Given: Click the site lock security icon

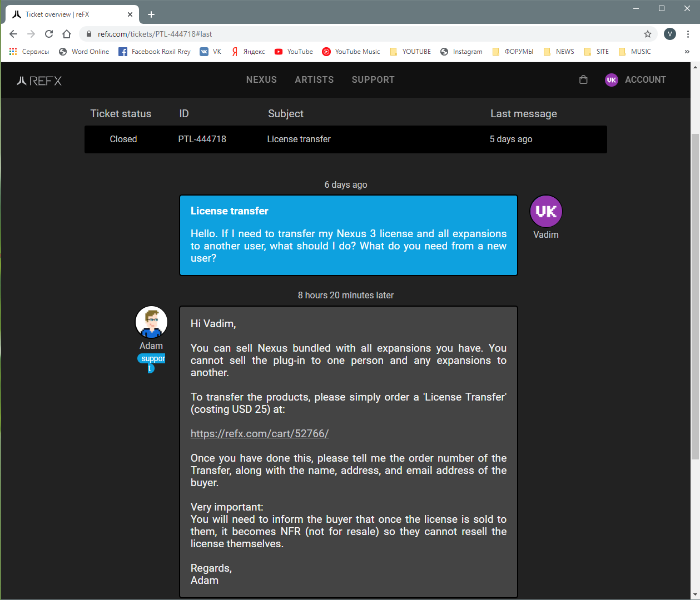Looking at the screenshot, I should [88, 34].
